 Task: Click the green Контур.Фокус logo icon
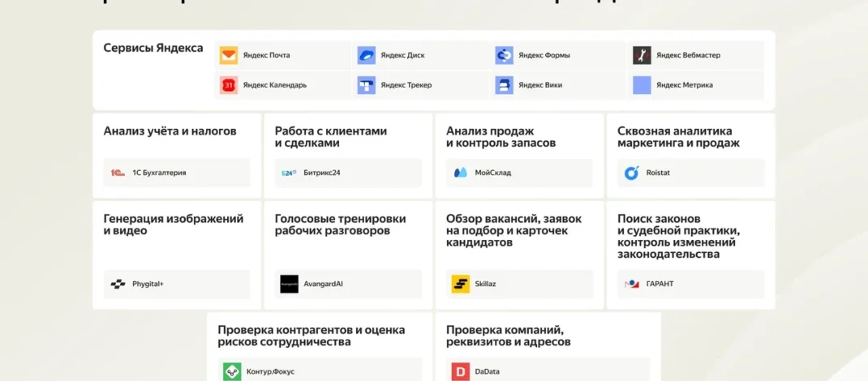click(x=233, y=371)
